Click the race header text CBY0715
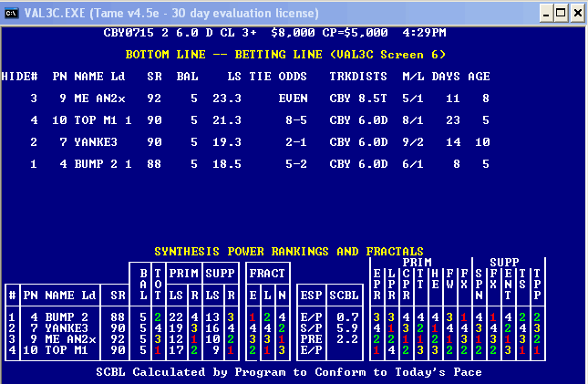Image resolution: width=588 pixels, height=384 pixels. pyautogui.click(x=129, y=33)
